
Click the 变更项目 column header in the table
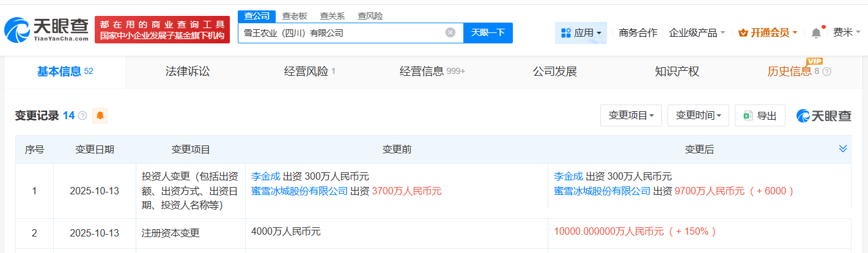click(x=191, y=149)
